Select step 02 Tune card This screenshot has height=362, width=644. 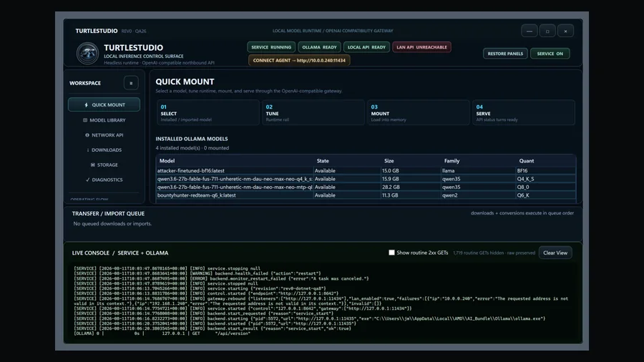313,112
